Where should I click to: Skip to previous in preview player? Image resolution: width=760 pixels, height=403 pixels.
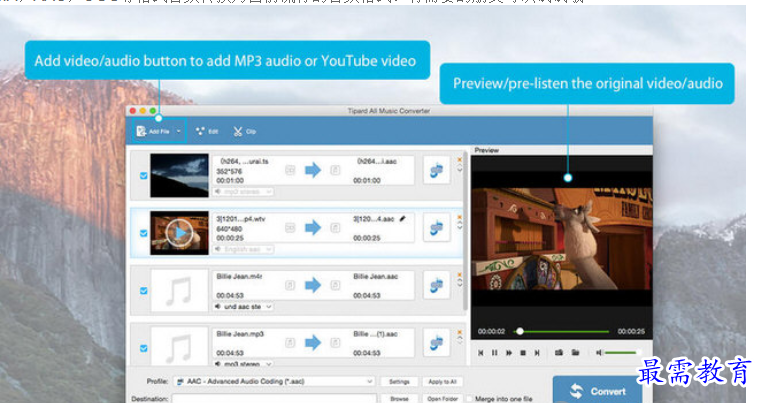click(x=480, y=353)
